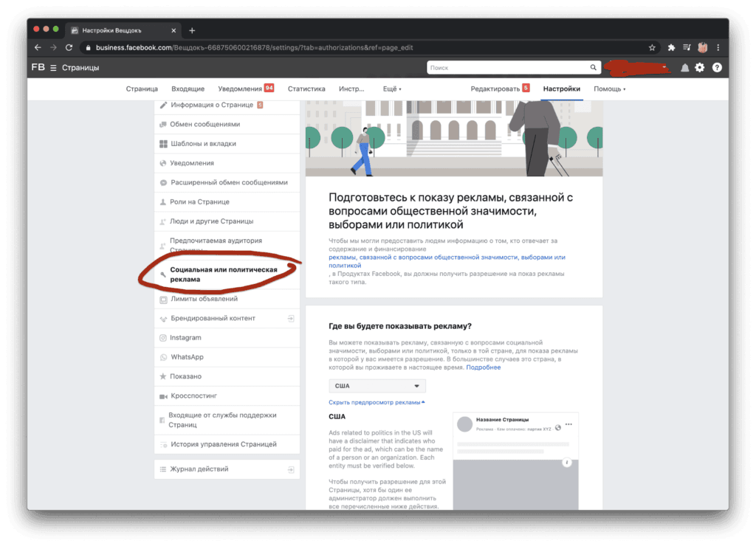Bookmark this page with the star icon

click(x=652, y=48)
